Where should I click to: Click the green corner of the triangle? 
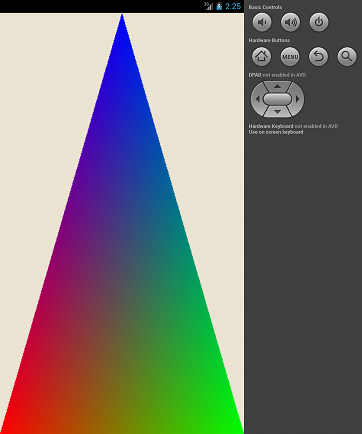235,427
